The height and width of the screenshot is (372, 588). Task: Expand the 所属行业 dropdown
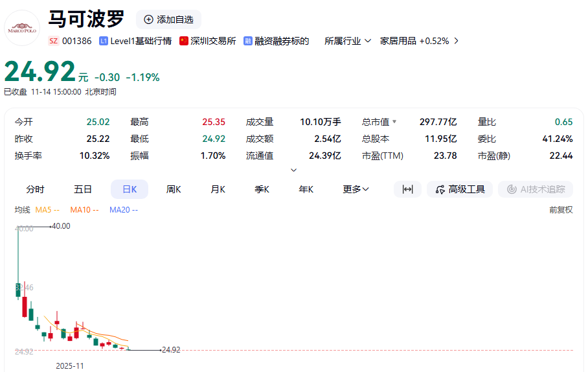tap(348, 41)
